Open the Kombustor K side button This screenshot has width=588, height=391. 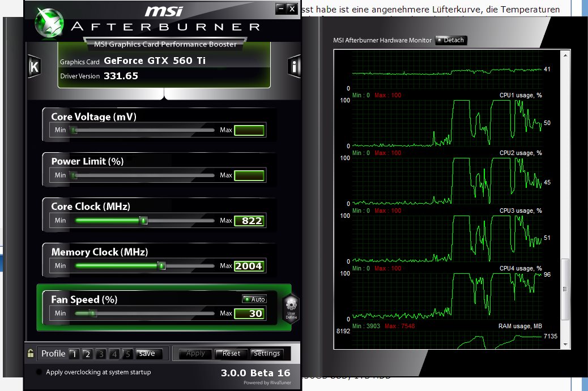click(x=34, y=67)
